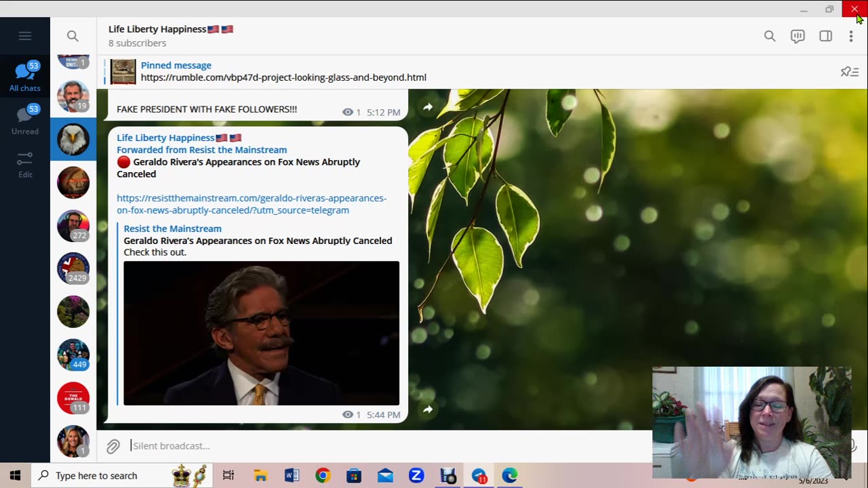Launch Word from the taskbar
Screen dimensions: 868x488
click(x=292, y=476)
